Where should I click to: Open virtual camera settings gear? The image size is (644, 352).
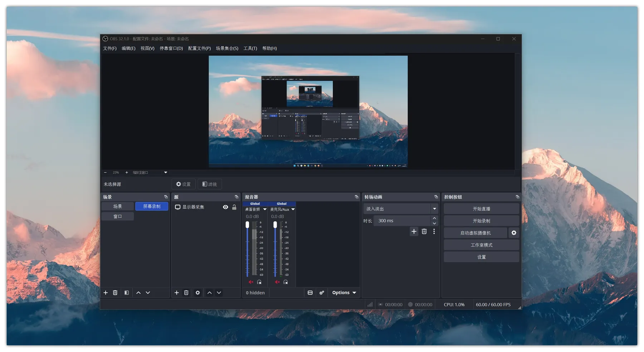(x=514, y=233)
